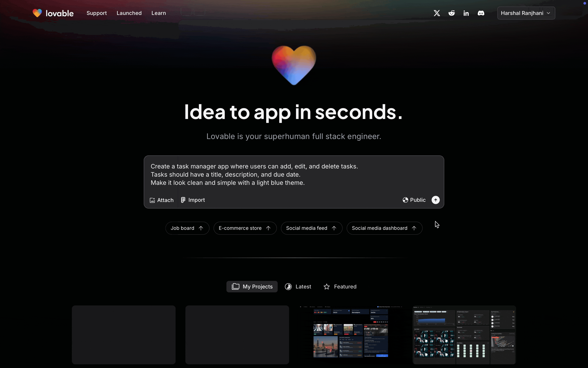The image size is (588, 368).
Task: Open the X (Twitter) social link
Action: (437, 13)
